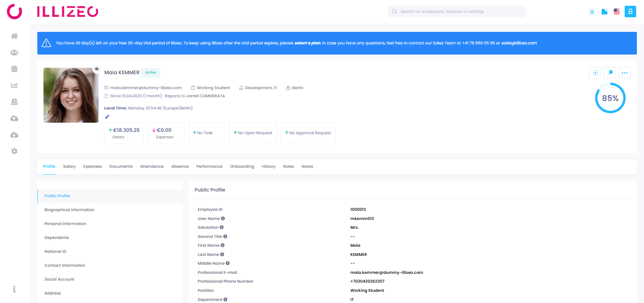Click the ILLIZEO wordmark logo
The image size is (644, 303).
(x=68, y=12)
